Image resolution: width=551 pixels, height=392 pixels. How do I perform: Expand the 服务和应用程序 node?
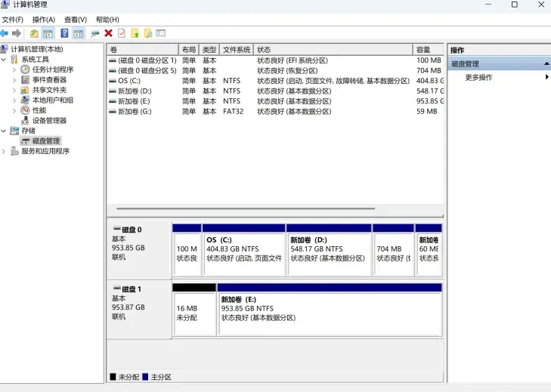pos(4,151)
